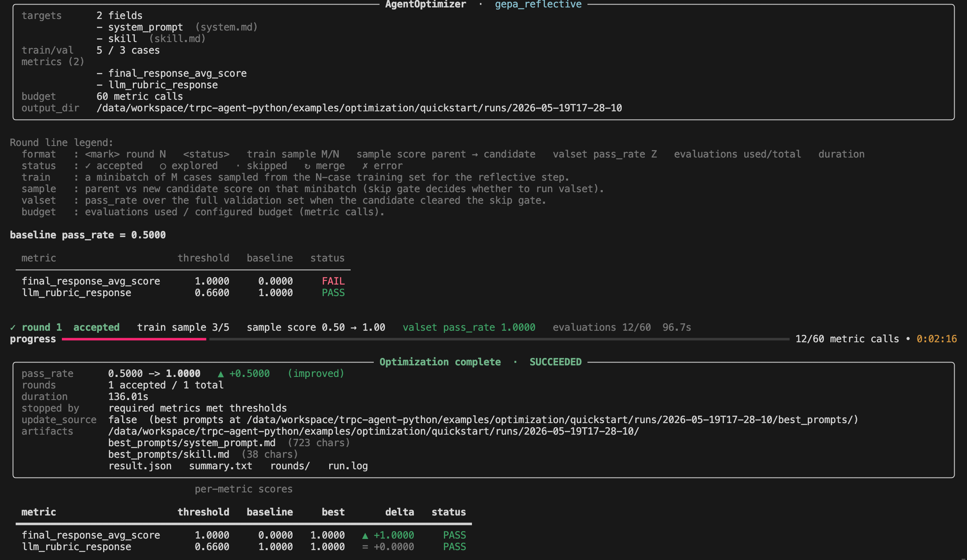
Task: Click the green up-triangle beside +0.5000
Action: [221, 374]
